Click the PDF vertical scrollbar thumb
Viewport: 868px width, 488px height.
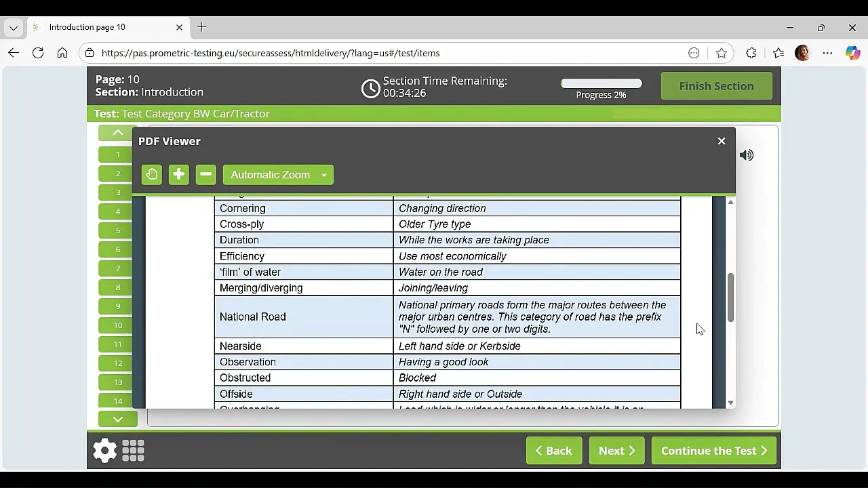pyautogui.click(x=730, y=298)
